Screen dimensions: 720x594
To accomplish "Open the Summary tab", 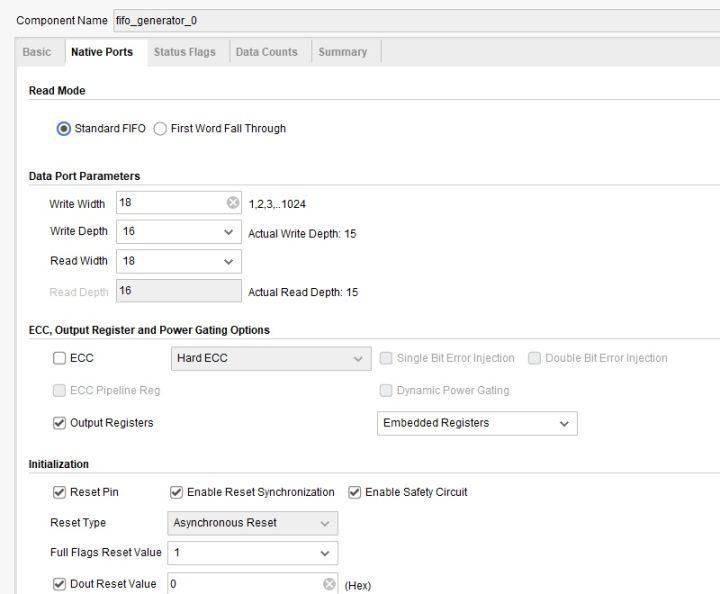I will 343,52.
